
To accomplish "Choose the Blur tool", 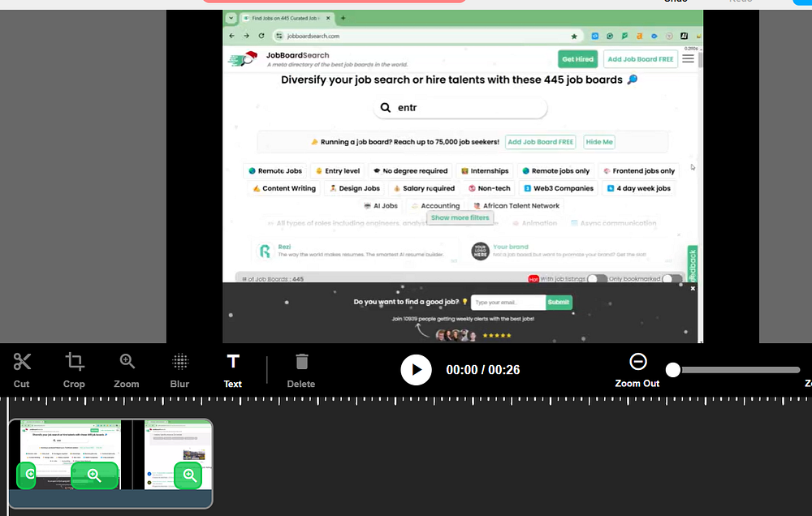I will (179, 370).
